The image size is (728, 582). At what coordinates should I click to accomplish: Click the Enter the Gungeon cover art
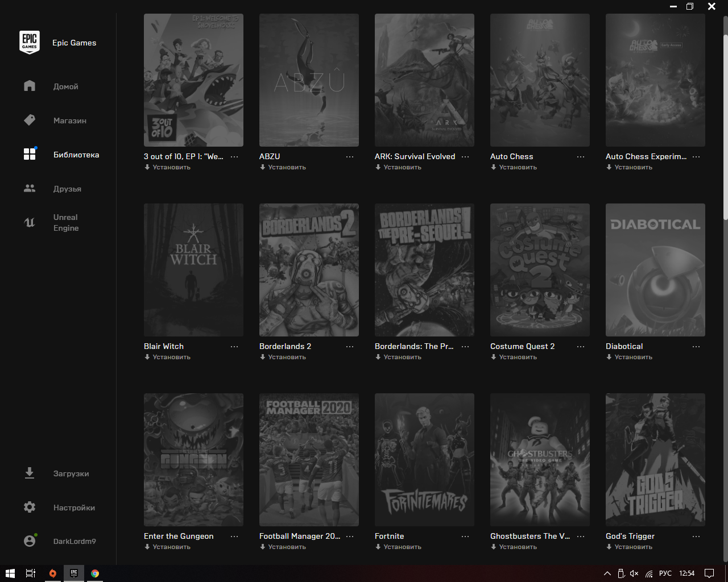coord(193,460)
